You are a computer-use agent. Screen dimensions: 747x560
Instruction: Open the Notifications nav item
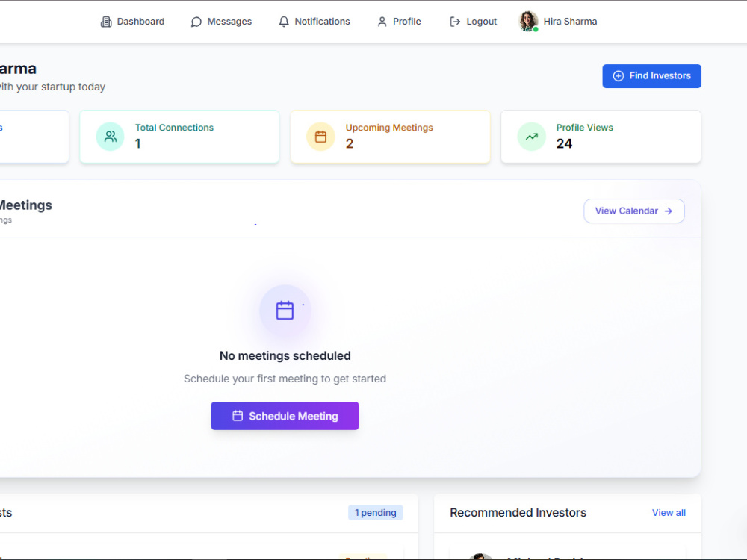point(314,22)
